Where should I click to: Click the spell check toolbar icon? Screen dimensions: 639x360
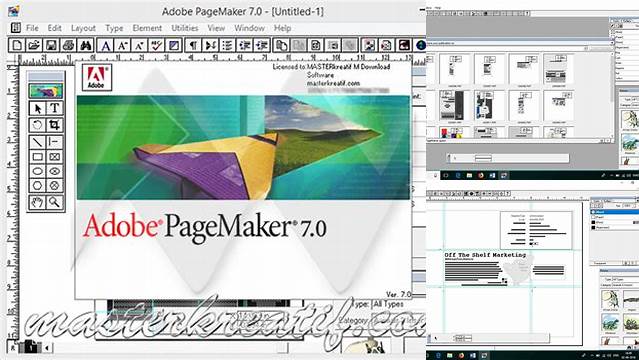coord(156,45)
